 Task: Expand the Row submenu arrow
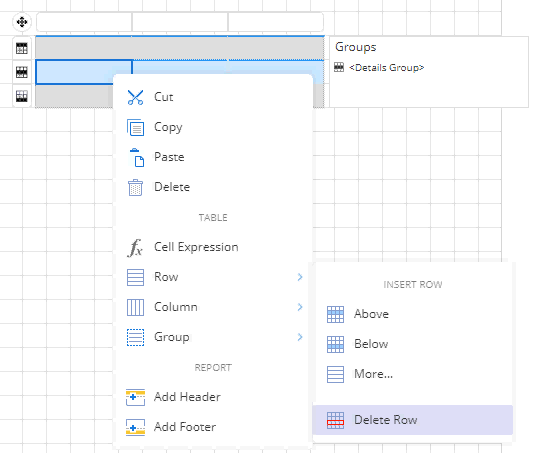point(300,277)
